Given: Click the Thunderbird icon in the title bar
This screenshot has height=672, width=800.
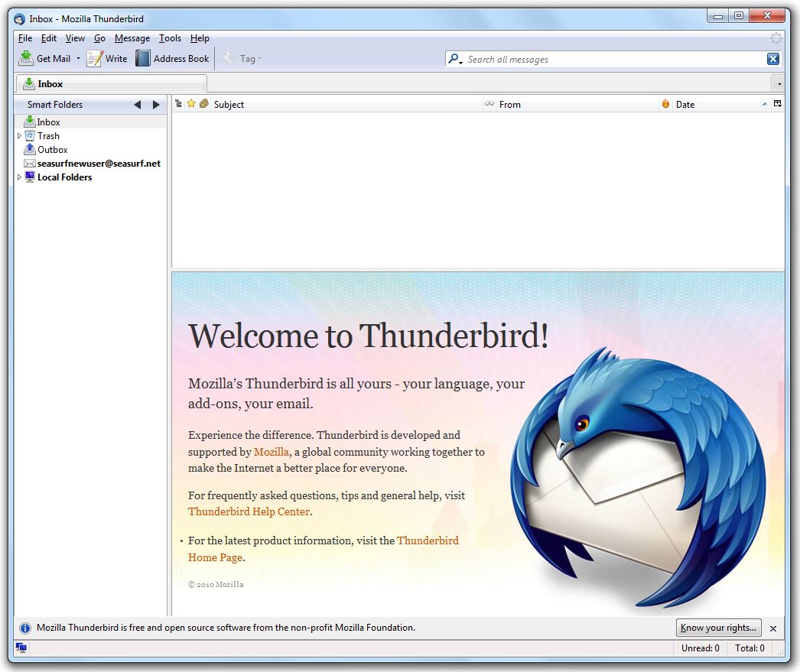Looking at the screenshot, I should point(19,19).
